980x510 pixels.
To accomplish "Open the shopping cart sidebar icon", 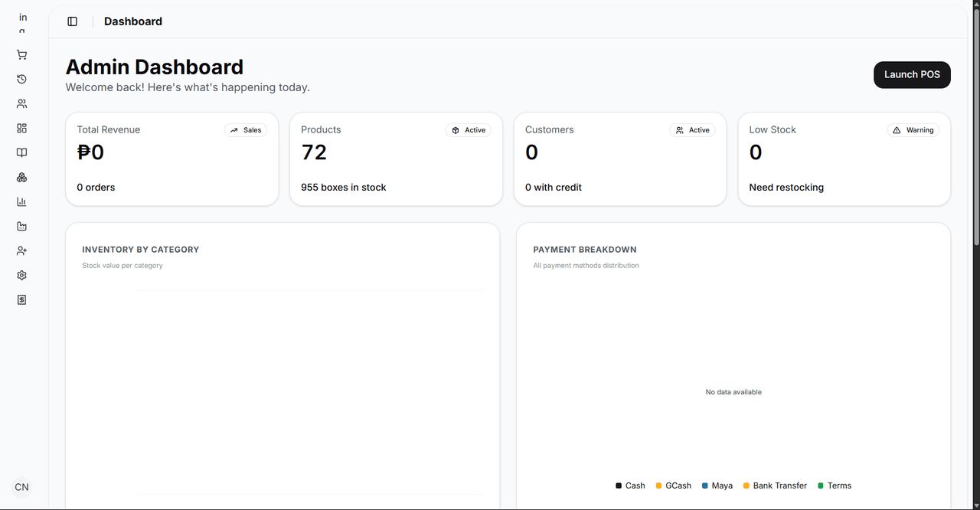I will (x=21, y=54).
